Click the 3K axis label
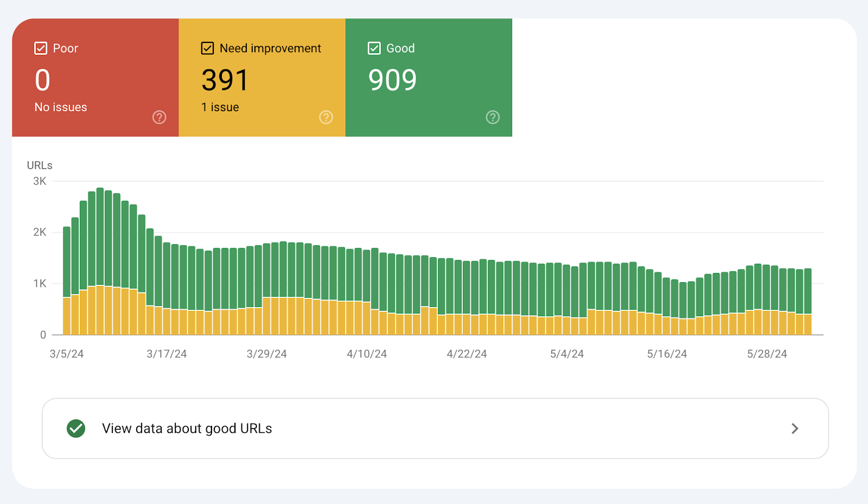The height and width of the screenshot is (504, 868). (40, 181)
